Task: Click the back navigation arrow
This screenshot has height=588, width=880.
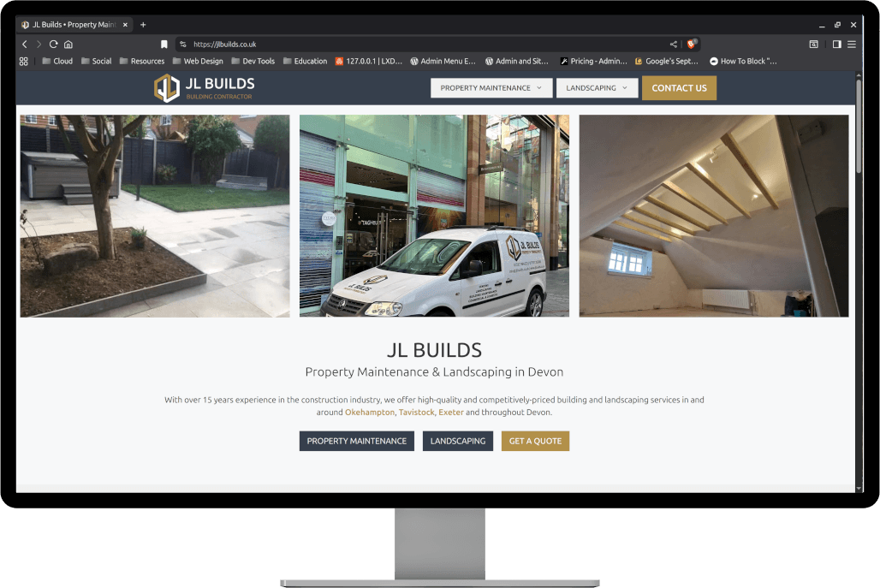Action: pos(25,44)
